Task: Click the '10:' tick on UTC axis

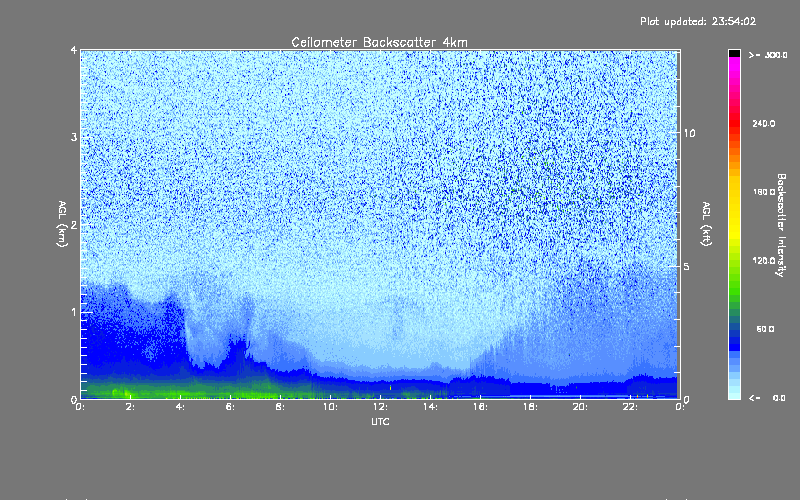Action: click(330, 407)
